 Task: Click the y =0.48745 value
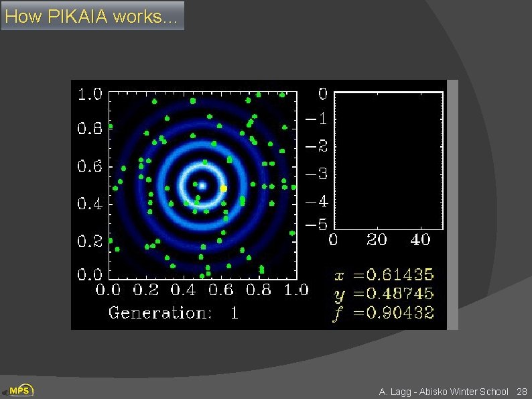(x=384, y=294)
